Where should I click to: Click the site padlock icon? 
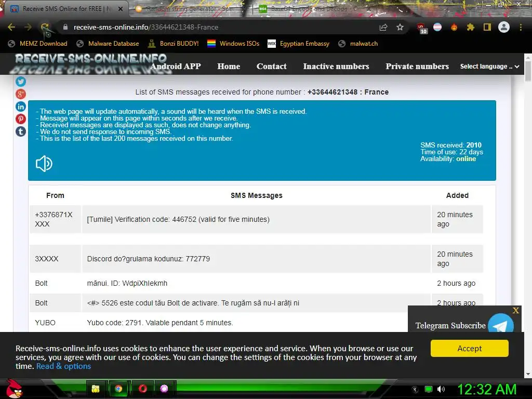(x=65, y=27)
